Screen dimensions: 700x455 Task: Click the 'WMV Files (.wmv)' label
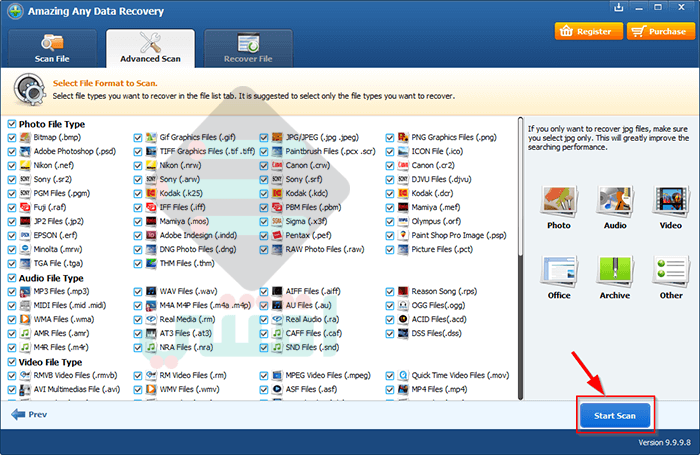pyautogui.click(x=190, y=389)
